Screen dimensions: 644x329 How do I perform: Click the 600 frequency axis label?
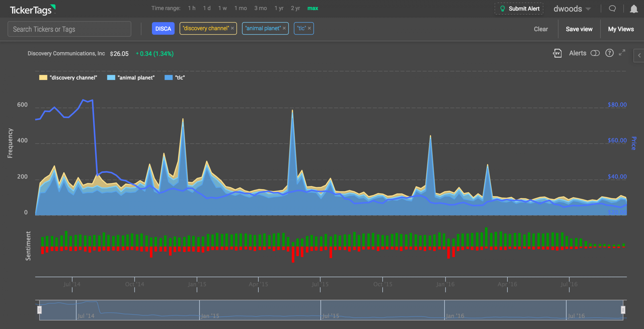22,105
